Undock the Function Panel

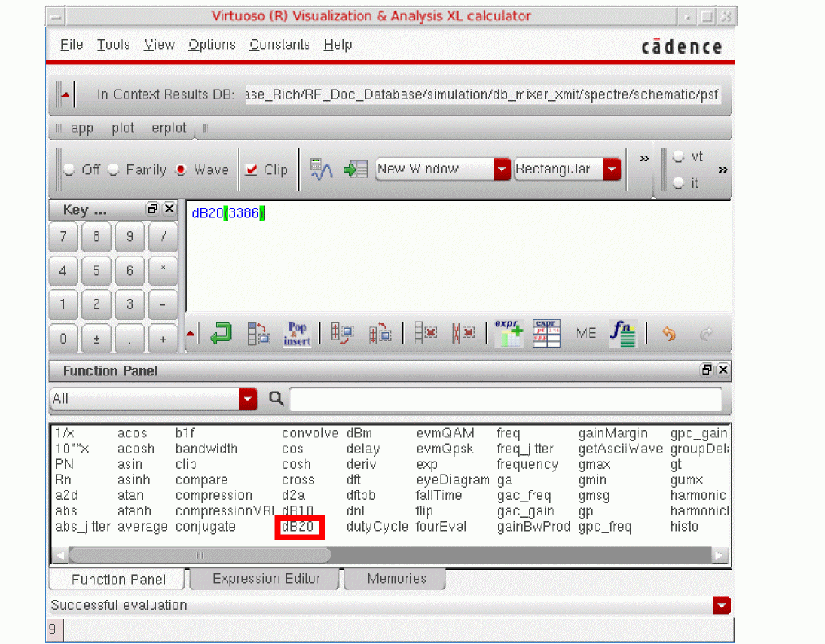tap(707, 370)
